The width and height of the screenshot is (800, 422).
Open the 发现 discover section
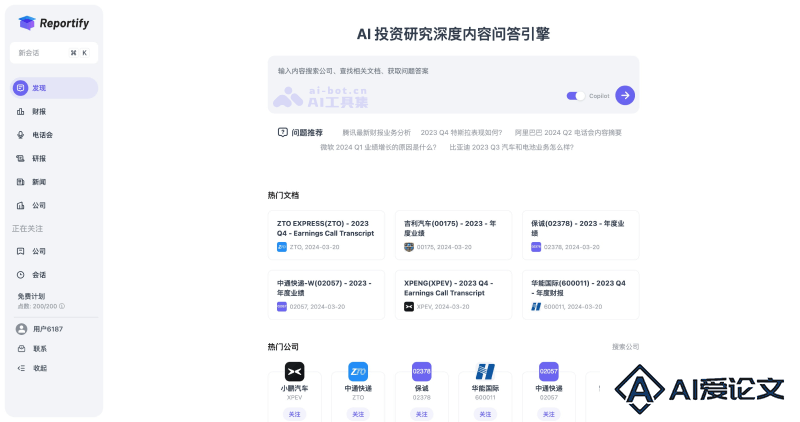pos(54,88)
